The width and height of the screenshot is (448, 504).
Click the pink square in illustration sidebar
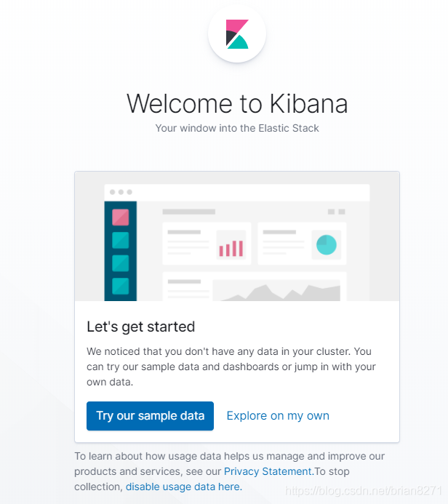[120, 217]
